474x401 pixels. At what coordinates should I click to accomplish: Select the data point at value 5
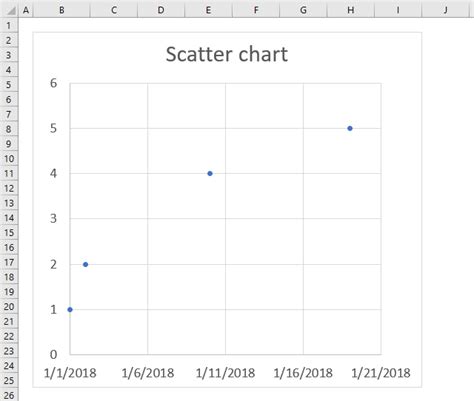[x=350, y=128]
